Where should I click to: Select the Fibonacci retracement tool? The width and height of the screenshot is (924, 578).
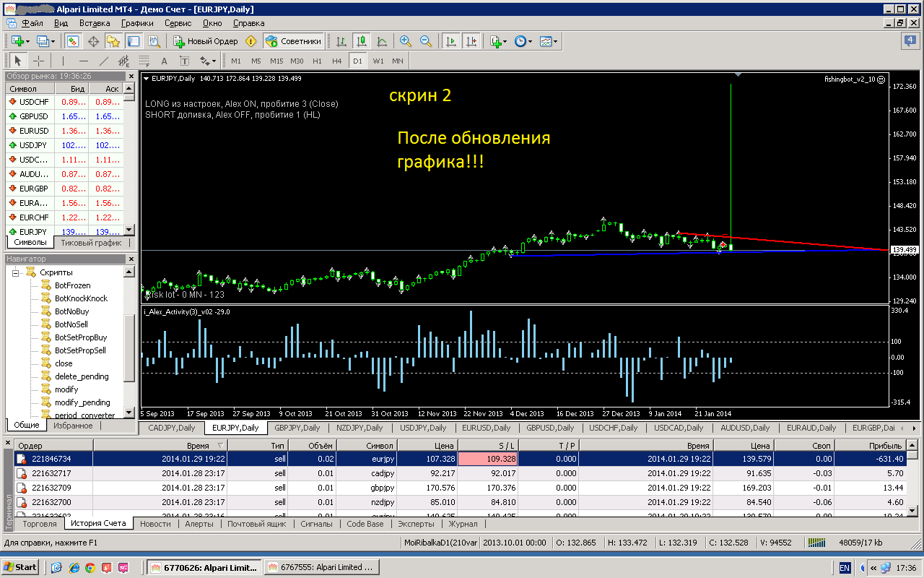[x=144, y=61]
